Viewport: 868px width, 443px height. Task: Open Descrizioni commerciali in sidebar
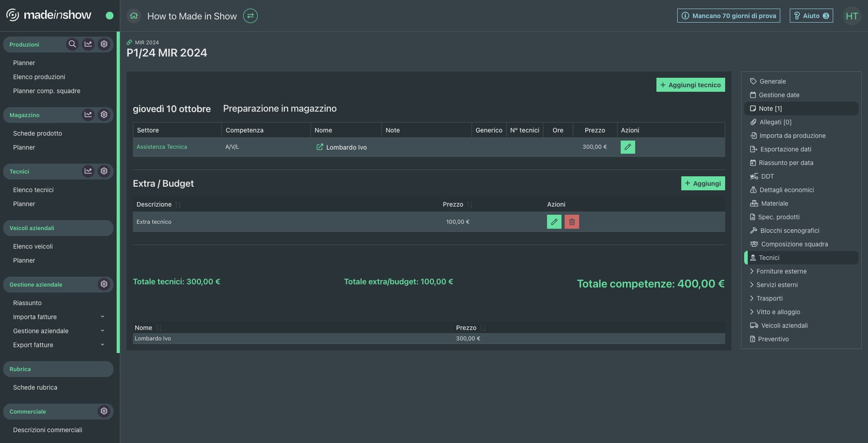(47, 430)
